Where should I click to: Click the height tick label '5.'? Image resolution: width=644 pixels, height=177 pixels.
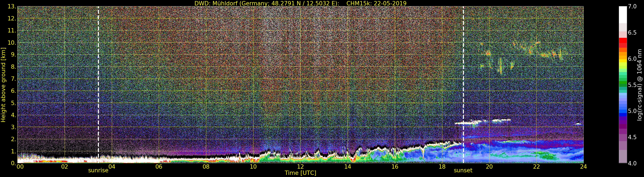[13, 103]
